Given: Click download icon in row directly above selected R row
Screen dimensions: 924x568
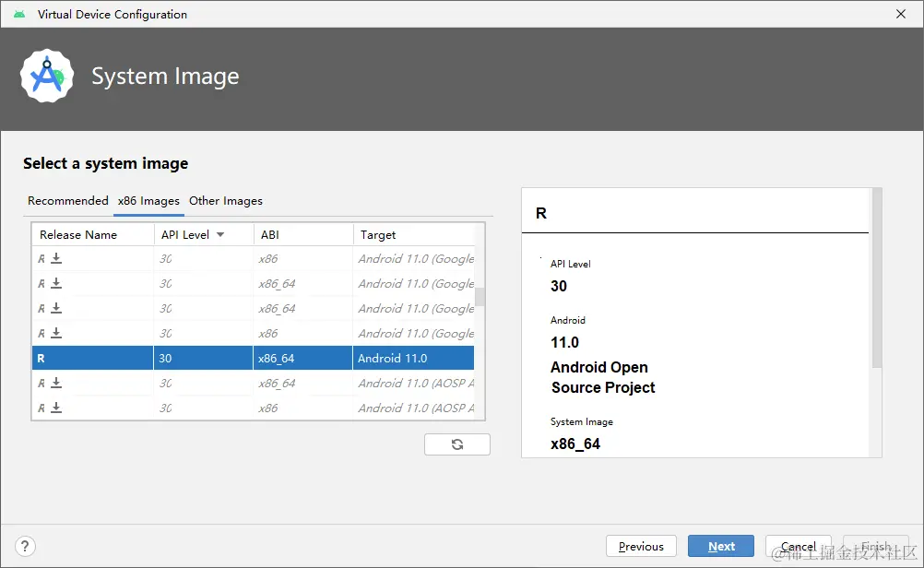Looking at the screenshot, I should (56, 333).
